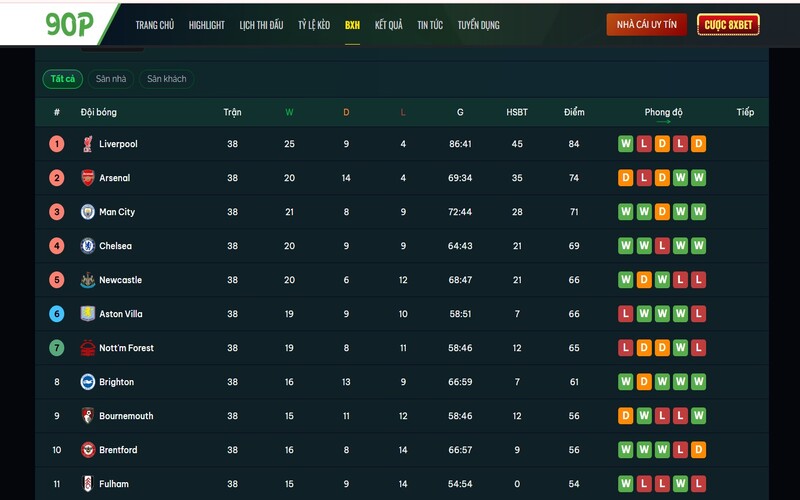Viewport: 800px width, 500px height.
Task: Open the 'Kết quả' menu item
Action: (388, 25)
